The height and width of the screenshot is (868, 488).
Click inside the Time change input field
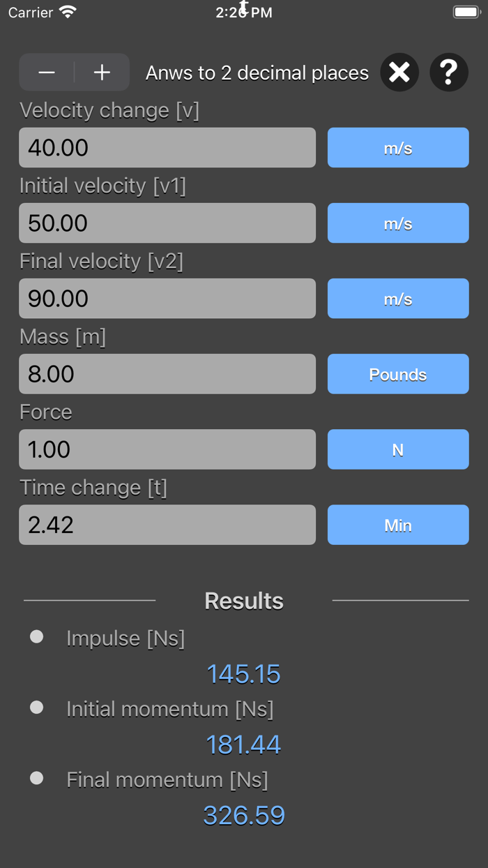click(167, 525)
